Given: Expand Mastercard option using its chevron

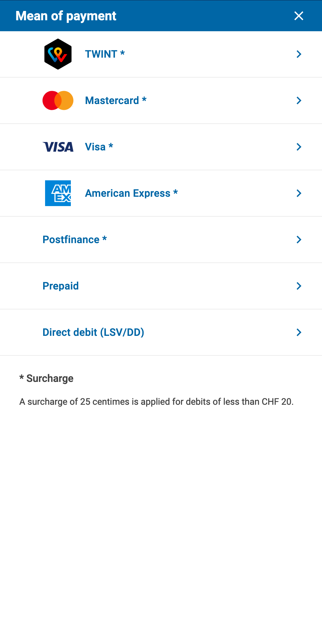Looking at the screenshot, I should pos(299,100).
